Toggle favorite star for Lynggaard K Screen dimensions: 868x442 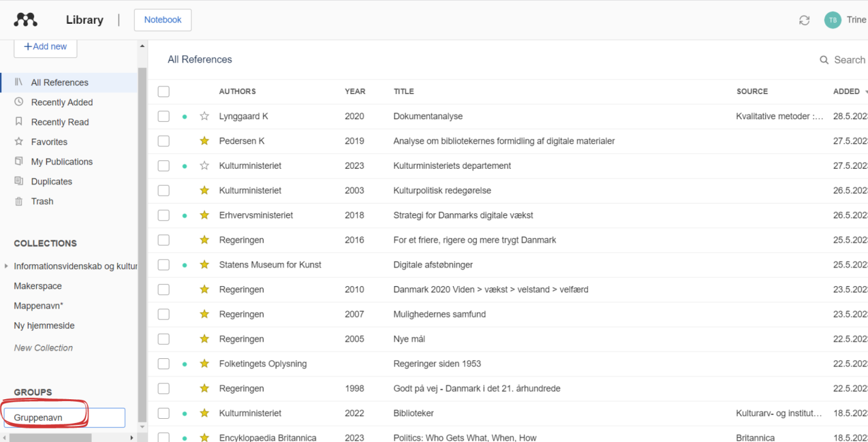[204, 116]
